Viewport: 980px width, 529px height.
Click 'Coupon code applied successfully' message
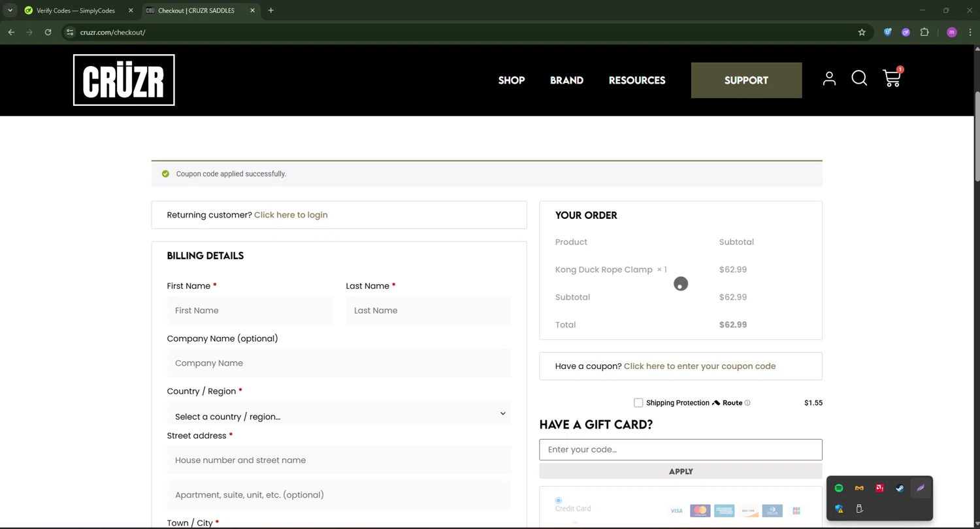point(231,174)
